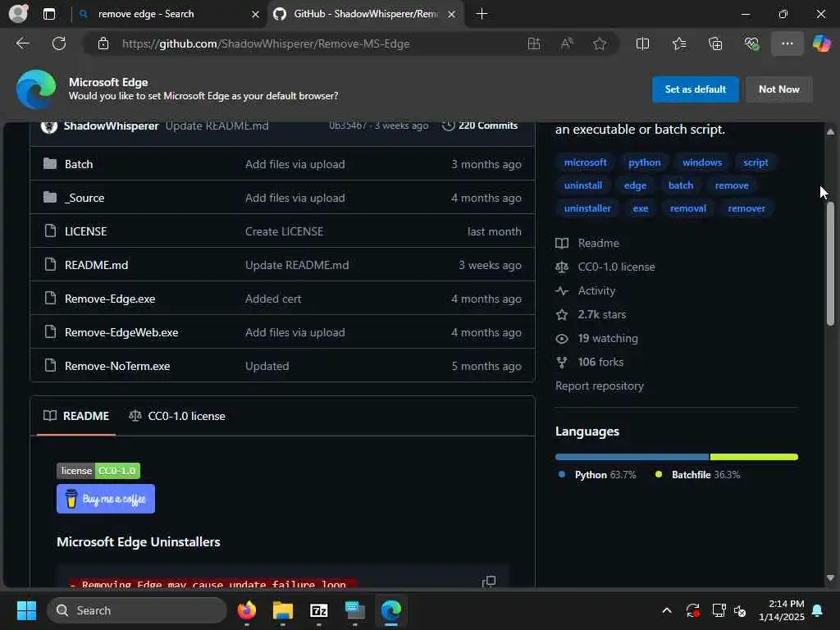
Task: Click the Python 63.7% language link
Action: tap(597, 475)
